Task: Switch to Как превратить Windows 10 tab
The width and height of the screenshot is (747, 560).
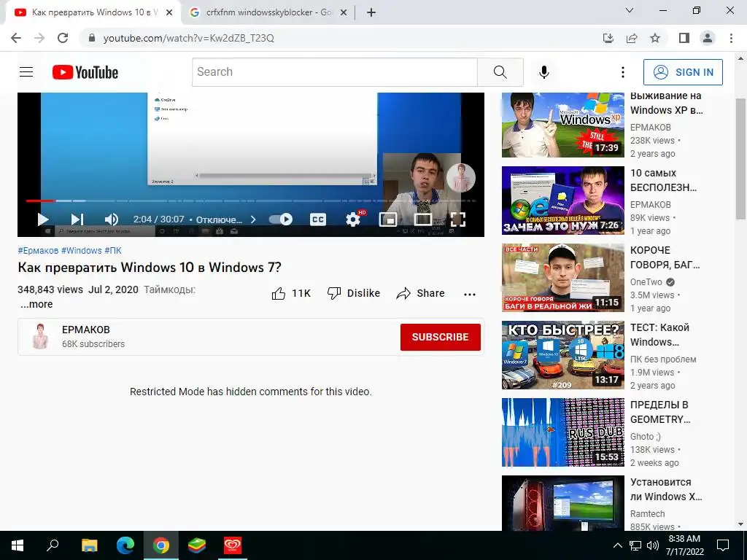Action: click(93, 12)
